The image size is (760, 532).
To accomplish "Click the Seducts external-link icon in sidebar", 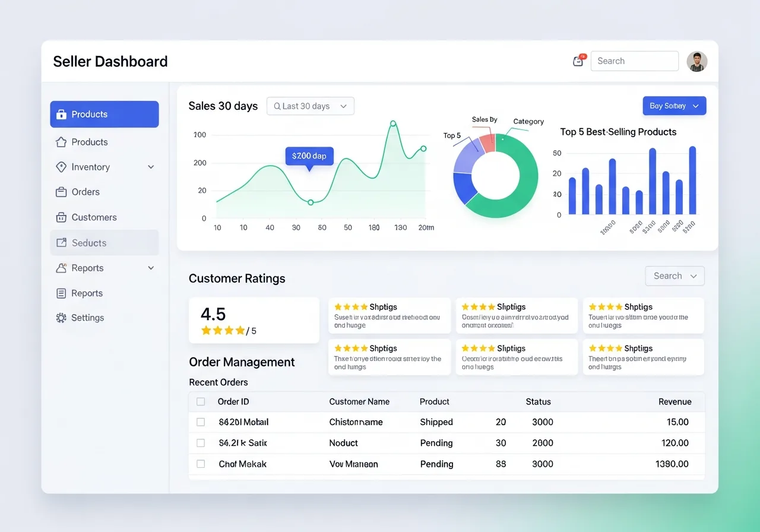I will pos(61,243).
